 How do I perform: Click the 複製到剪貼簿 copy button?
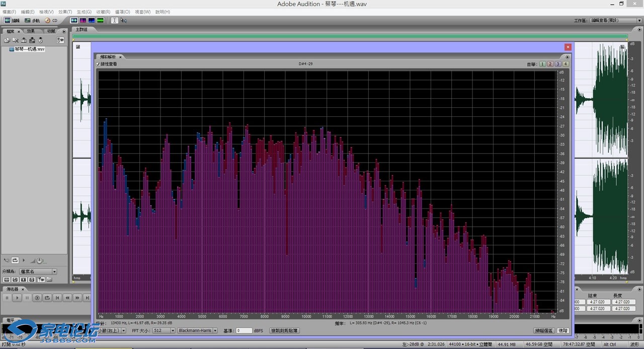coord(284,331)
